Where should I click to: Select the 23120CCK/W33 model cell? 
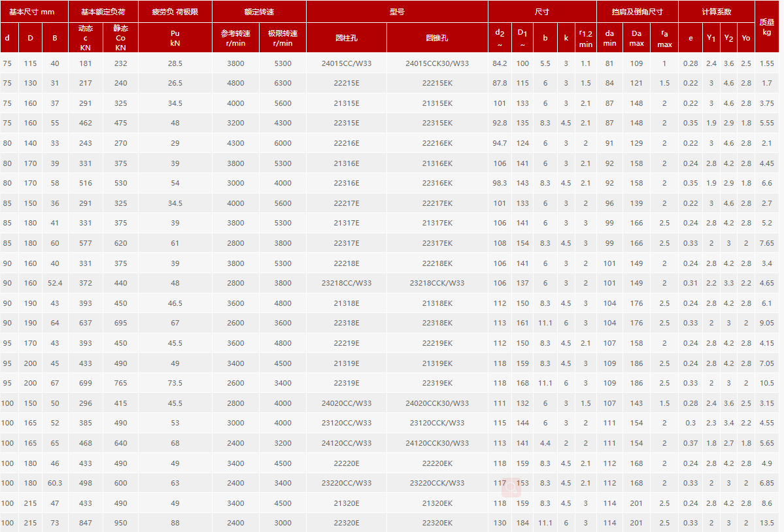point(437,423)
